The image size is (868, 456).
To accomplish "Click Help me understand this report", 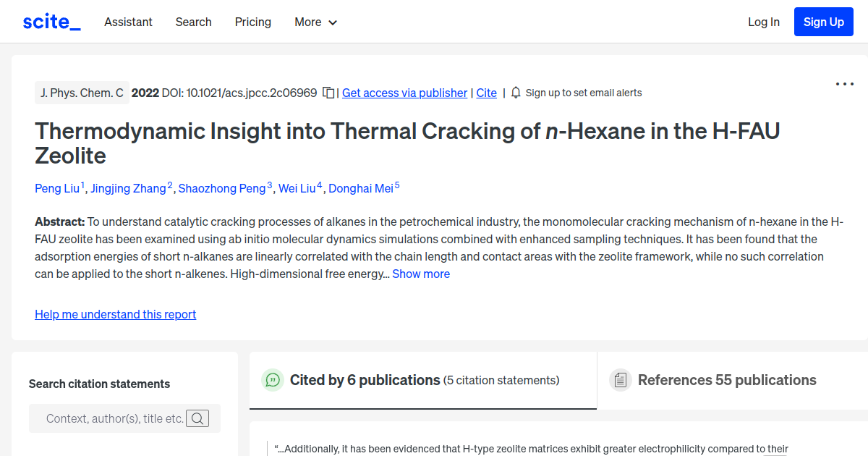I will point(115,314).
